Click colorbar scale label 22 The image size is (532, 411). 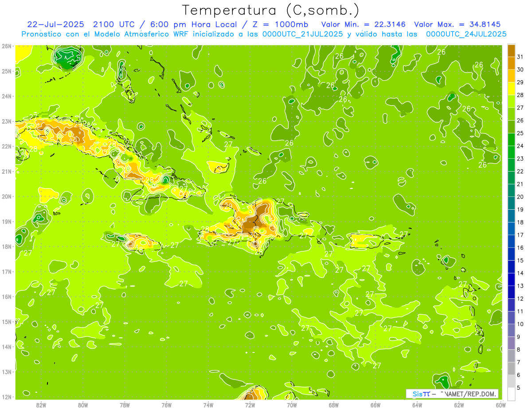(520, 172)
